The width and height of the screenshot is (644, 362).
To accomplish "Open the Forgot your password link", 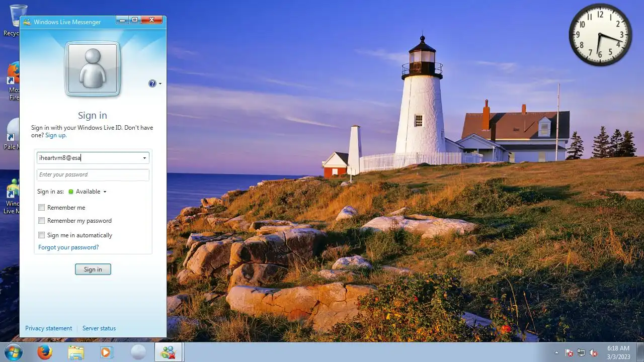I will (68, 247).
